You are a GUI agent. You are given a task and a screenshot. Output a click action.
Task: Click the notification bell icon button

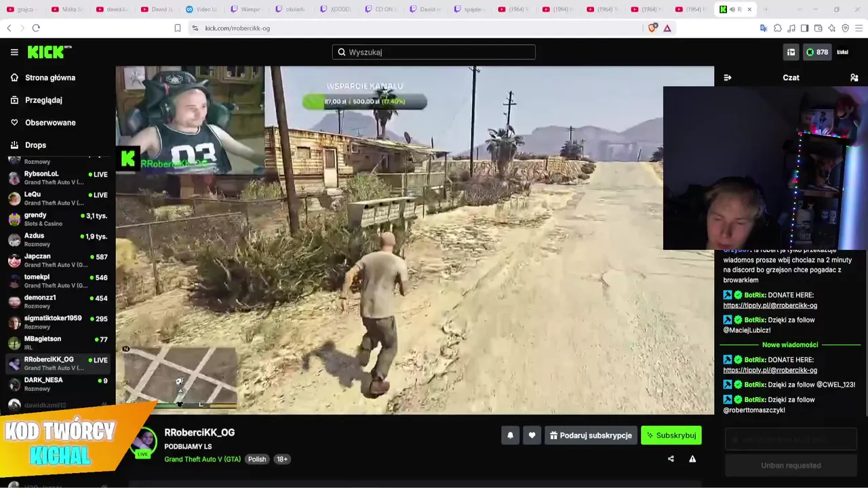[x=511, y=435]
